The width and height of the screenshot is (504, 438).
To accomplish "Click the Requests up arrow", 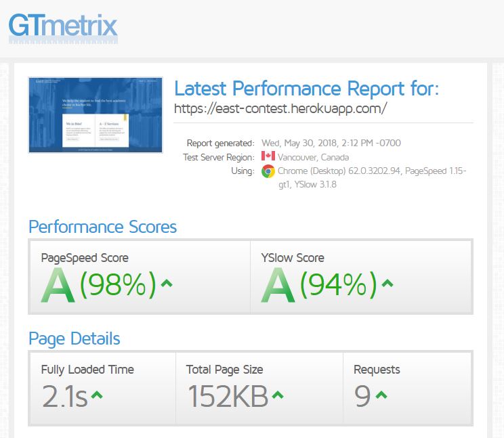I will click(381, 394).
